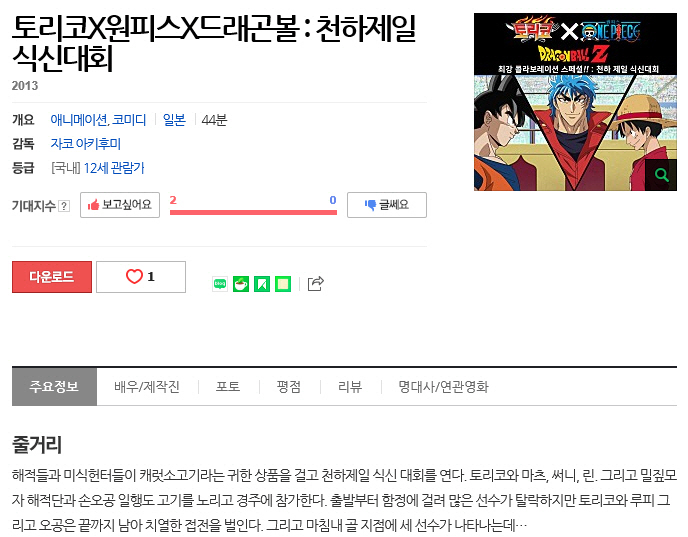Share to Naver Cafe cup icon

click(241, 284)
